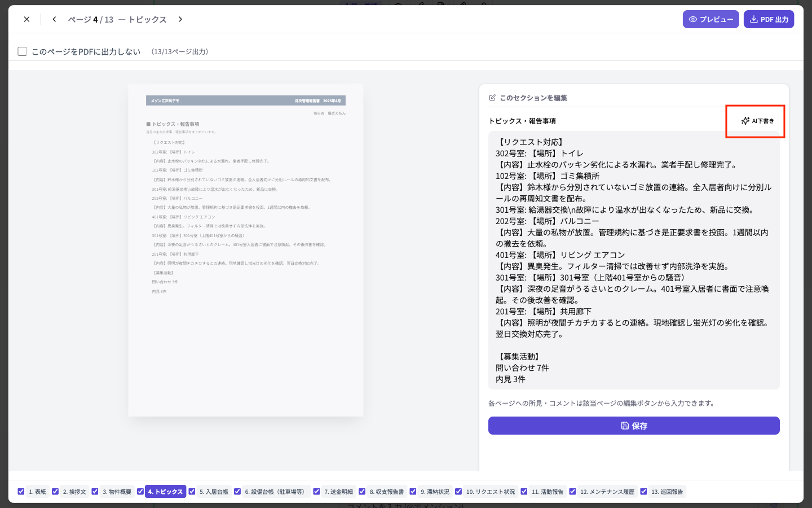Select the 4. トピックス active tab
Viewport: 812px width, 508px height.
pyautogui.click(x=165, y=492)
